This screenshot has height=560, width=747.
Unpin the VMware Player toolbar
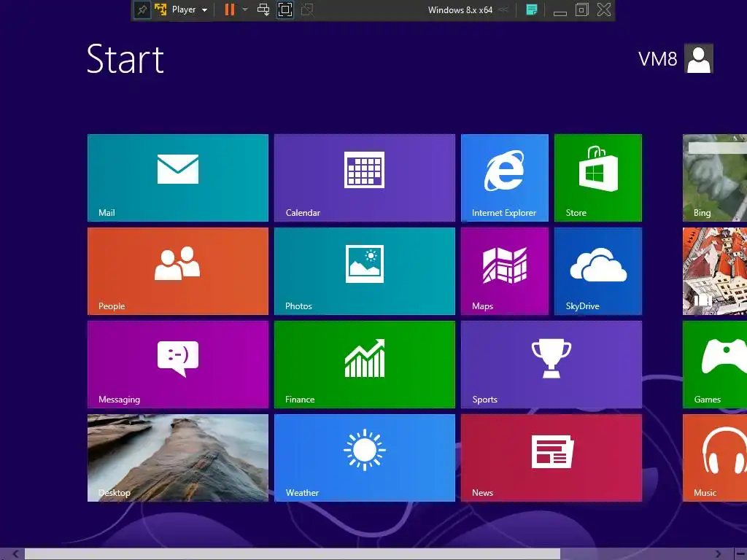142,9
